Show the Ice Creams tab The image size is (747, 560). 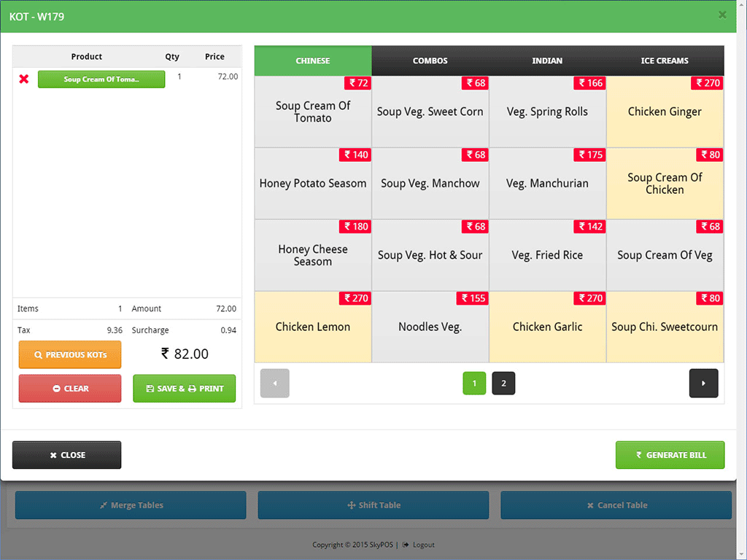665,61
